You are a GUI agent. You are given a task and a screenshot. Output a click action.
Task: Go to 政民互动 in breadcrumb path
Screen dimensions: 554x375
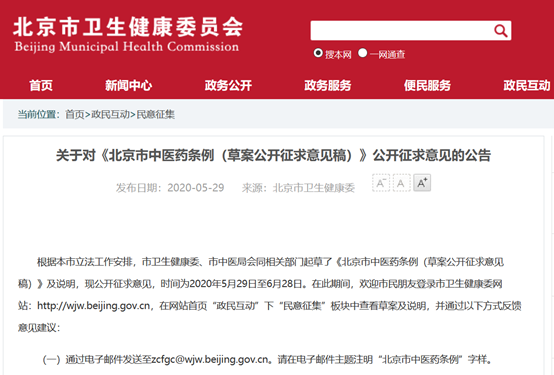pos(111,115)
